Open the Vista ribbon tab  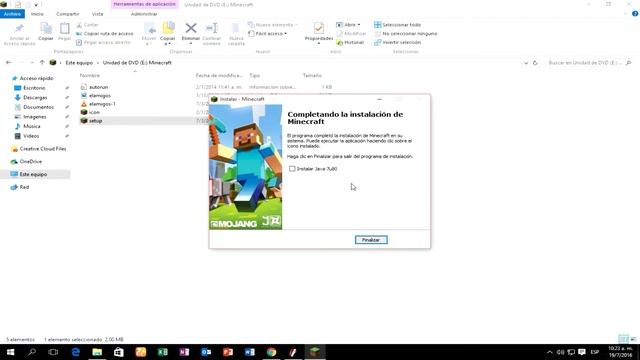[x=97, y=14]
